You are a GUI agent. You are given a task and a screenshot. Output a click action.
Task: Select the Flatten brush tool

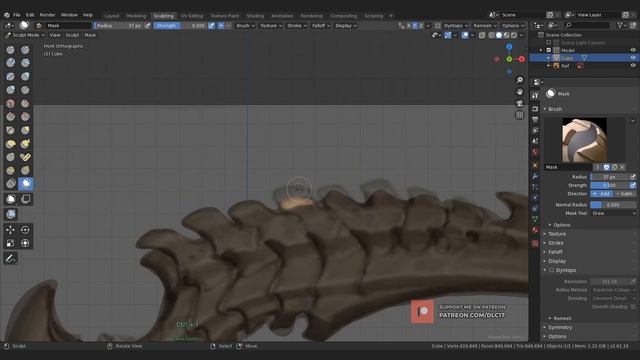pos(25,103)
